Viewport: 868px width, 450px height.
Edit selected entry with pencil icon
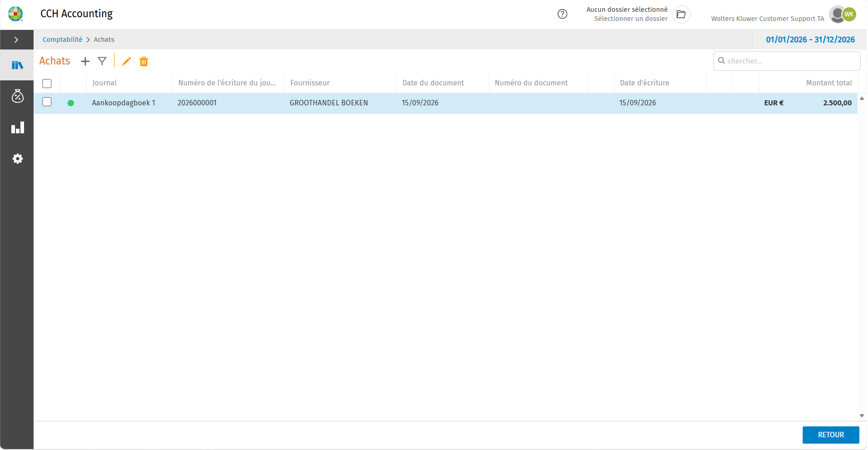127,61
